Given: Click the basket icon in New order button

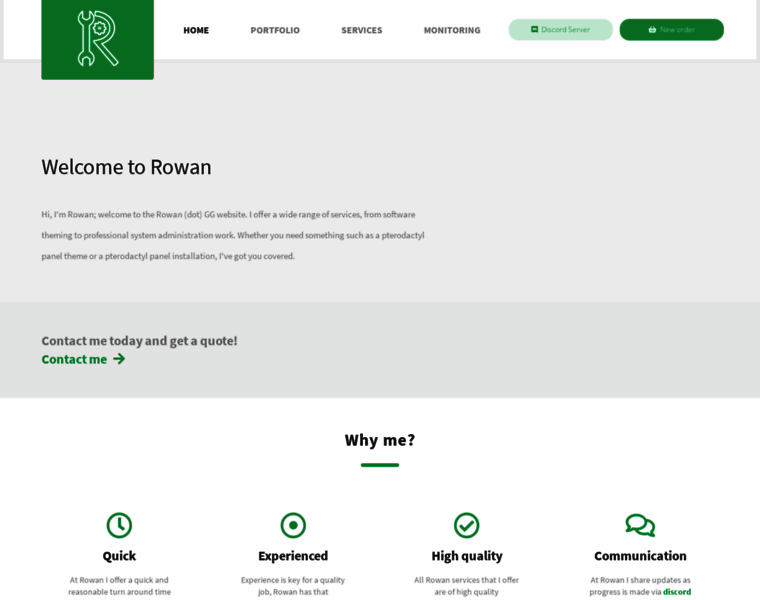Looking at the screenshot, I should 652,30.
